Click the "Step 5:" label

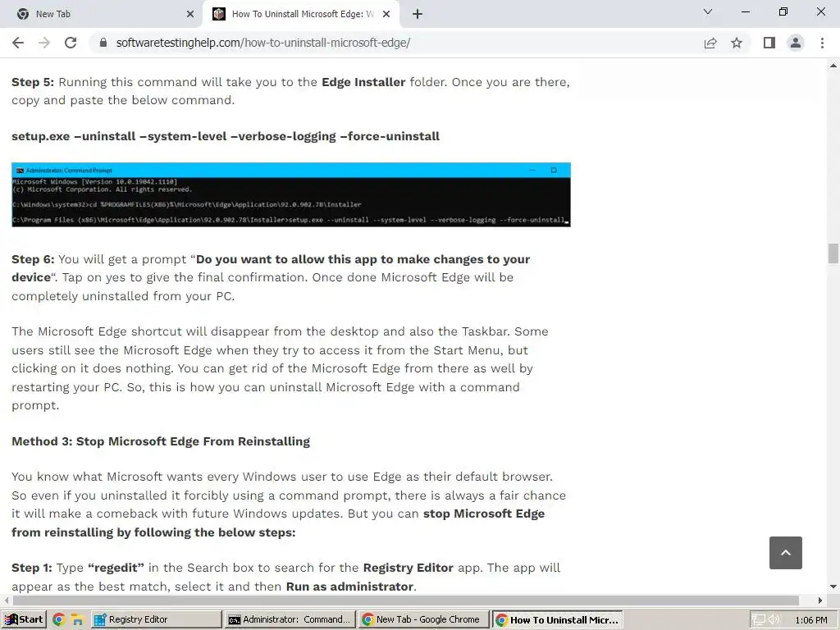33,82
